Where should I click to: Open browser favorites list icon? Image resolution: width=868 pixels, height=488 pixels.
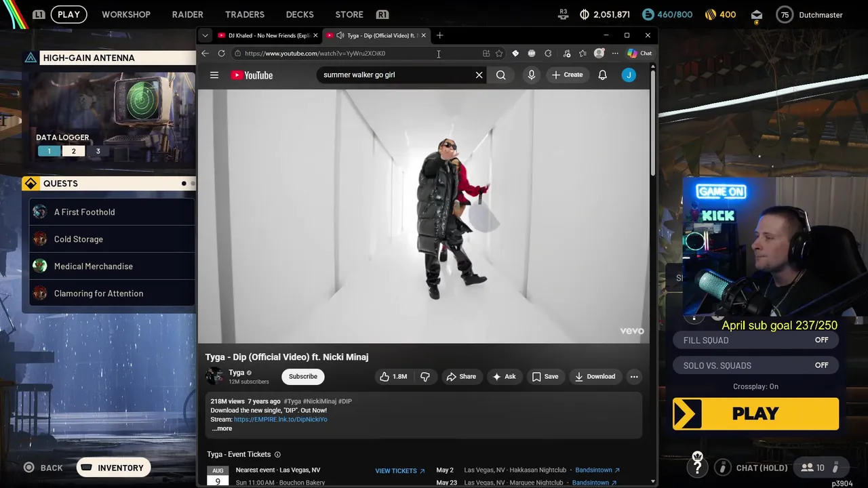[x=583, y=53]
